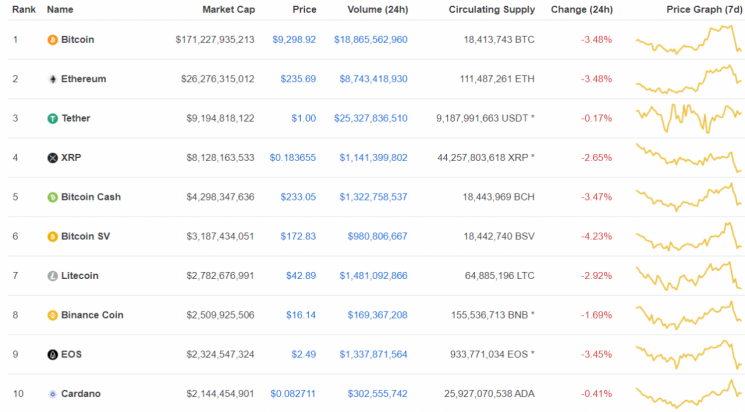Open the Bitcoin Cash name link
745x412 pixels.
[x=91, y=197]
